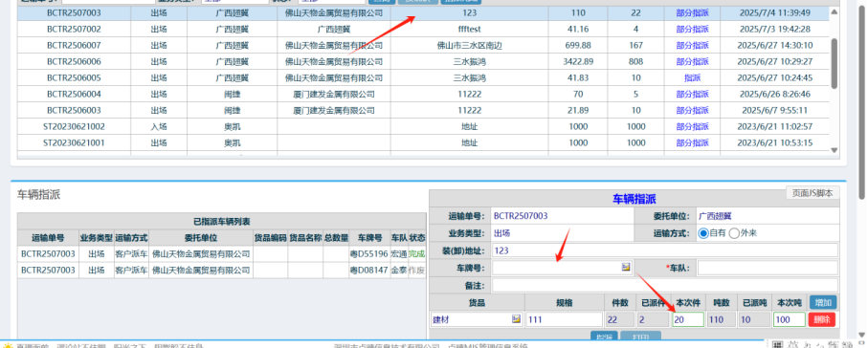
Task: Open the 货品 lookup icon beside 建材
Action: (x=517, y=319)
